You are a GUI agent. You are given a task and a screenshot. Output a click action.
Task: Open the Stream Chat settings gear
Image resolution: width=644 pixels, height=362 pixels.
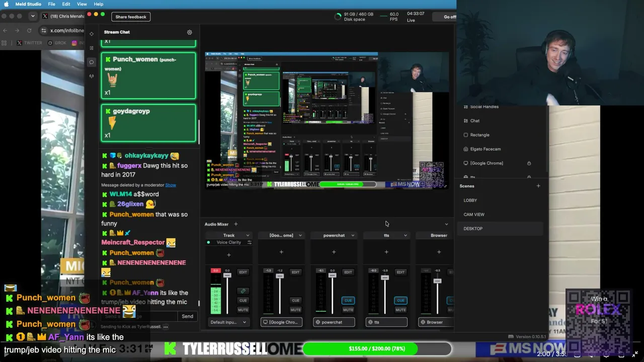[x=190, y=32]
